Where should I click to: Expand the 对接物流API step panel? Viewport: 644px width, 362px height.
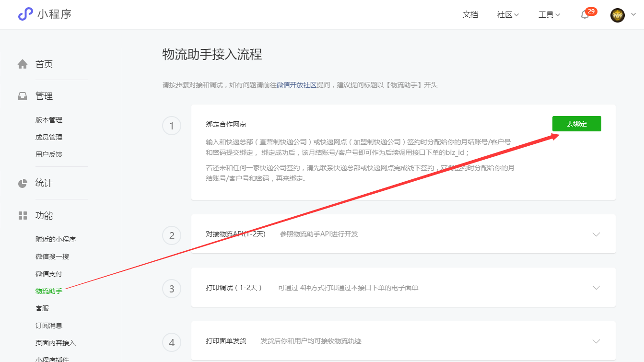[596, 234]
